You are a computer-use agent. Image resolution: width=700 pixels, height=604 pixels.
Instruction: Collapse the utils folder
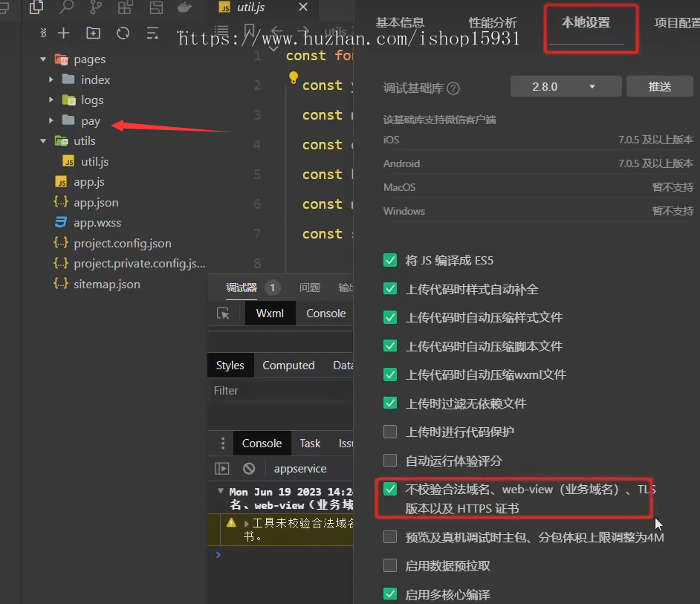pos(43,141)
